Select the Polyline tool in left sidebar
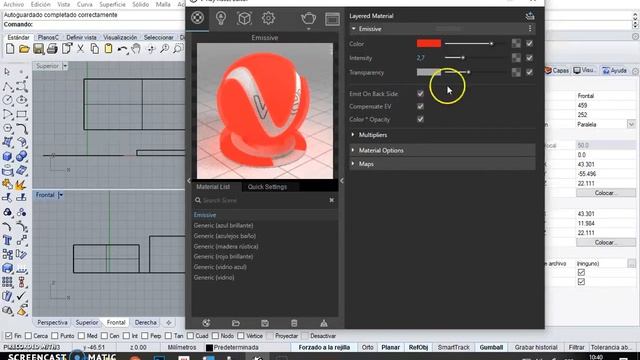This screenshot has width=640, height=360. click(x=7, y=86)
